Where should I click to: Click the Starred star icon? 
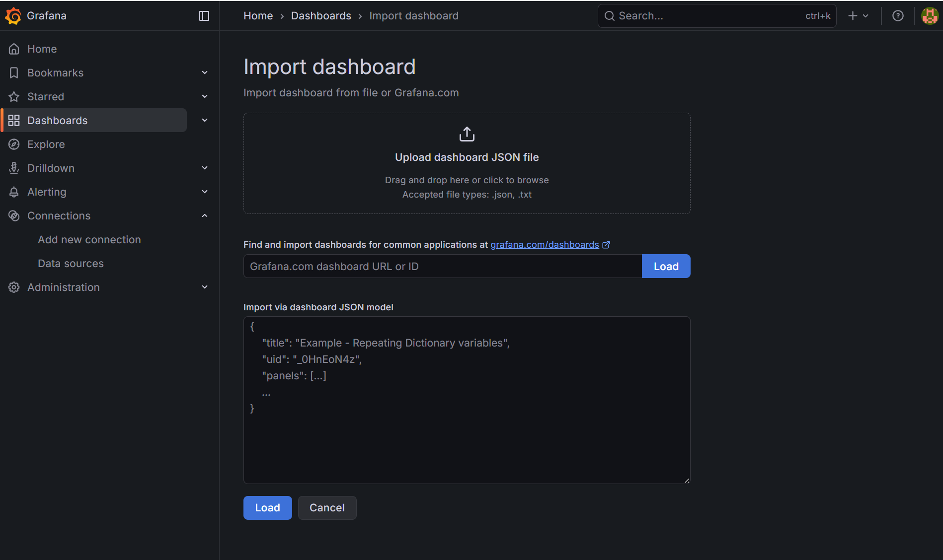coord(14,97)
